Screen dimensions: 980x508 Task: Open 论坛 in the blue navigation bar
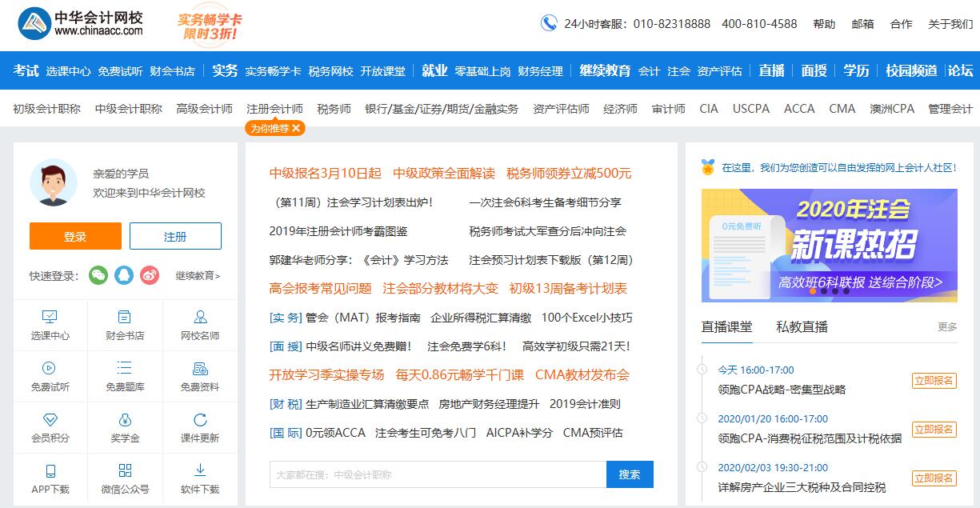pos(960,70)
